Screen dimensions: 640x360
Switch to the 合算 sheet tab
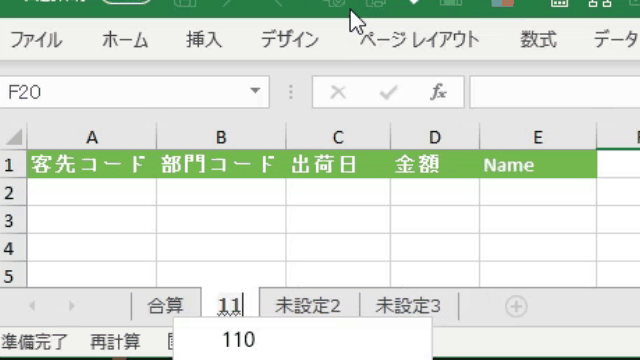coord(166,306)
